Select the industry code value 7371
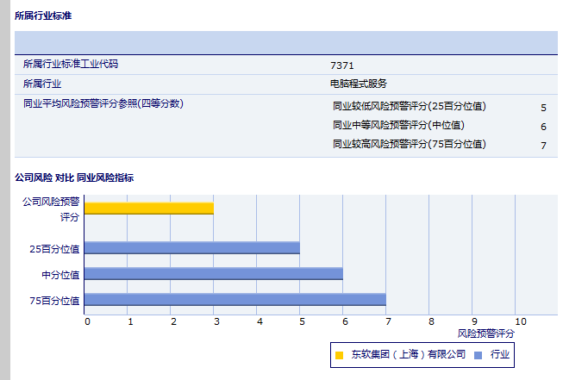Viewport: 588px width, 380px height. [341, 65]
